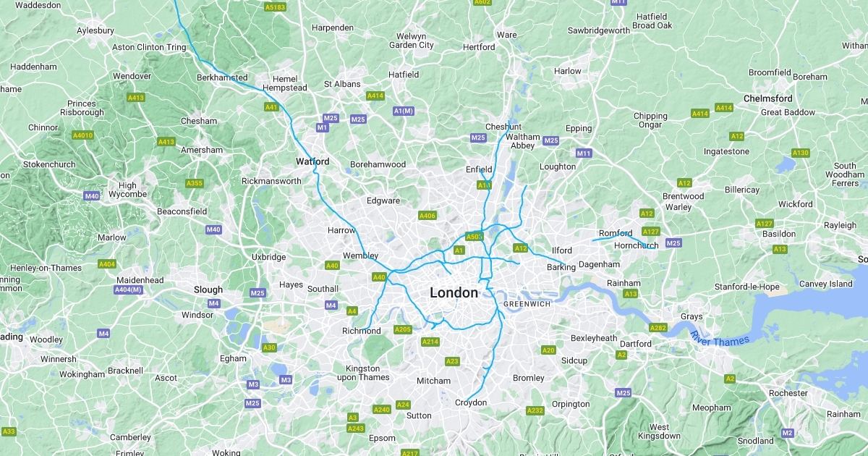Click the A127 shield near Hornchurch

(x=651, y=232)
